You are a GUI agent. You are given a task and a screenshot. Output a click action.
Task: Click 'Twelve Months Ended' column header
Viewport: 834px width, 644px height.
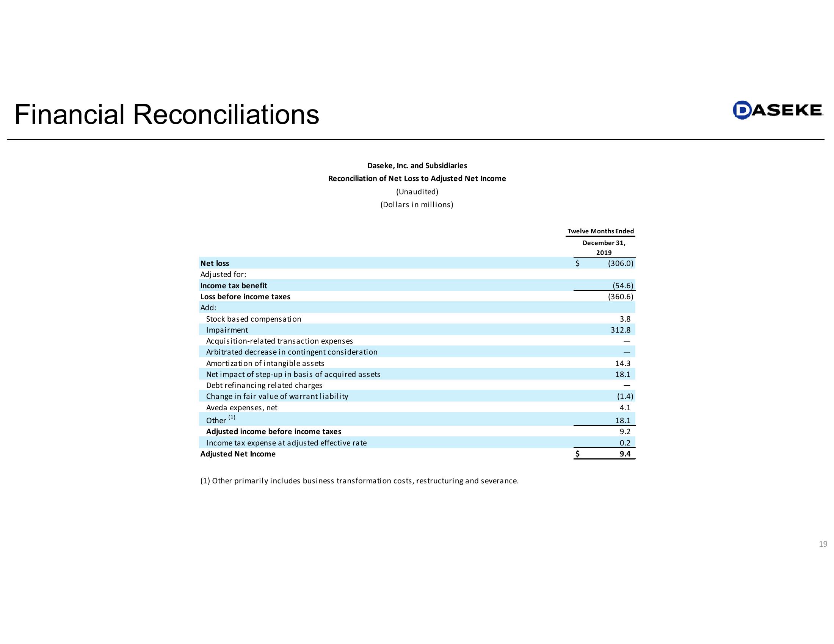point(601,231)
